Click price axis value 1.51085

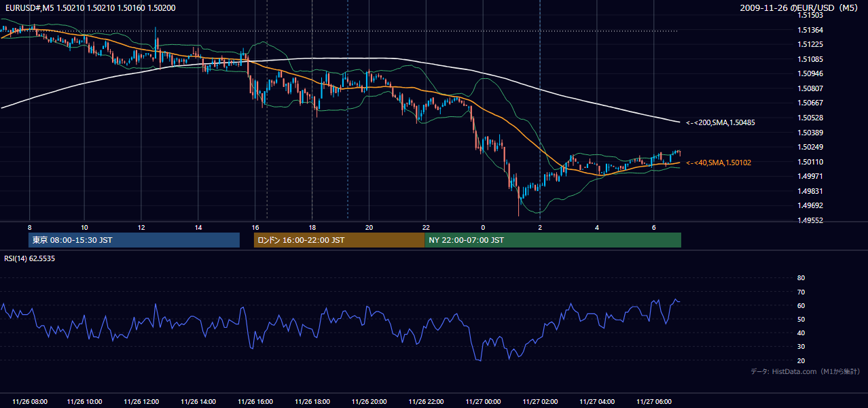[810, 59]
